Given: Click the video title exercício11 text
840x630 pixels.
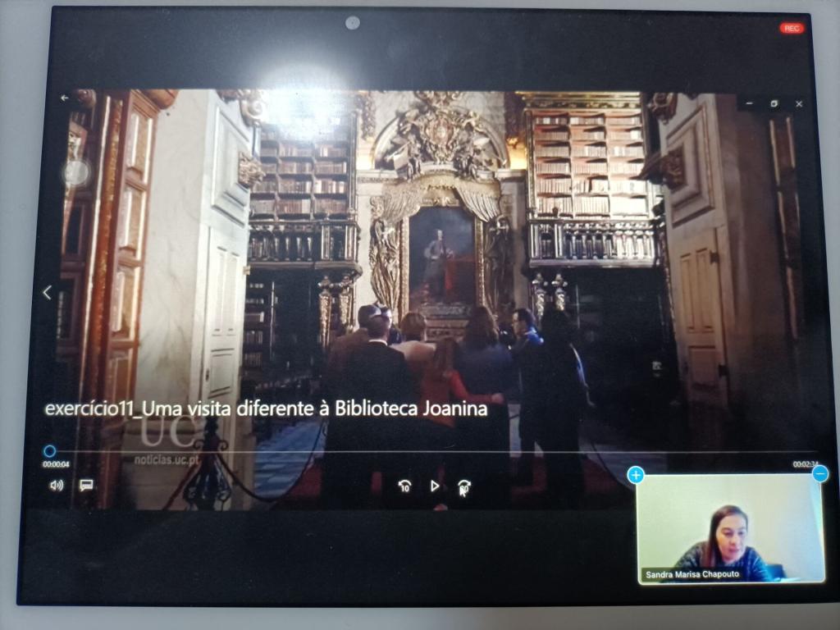Looking at the screenshot, I should [x=266, y=409].
